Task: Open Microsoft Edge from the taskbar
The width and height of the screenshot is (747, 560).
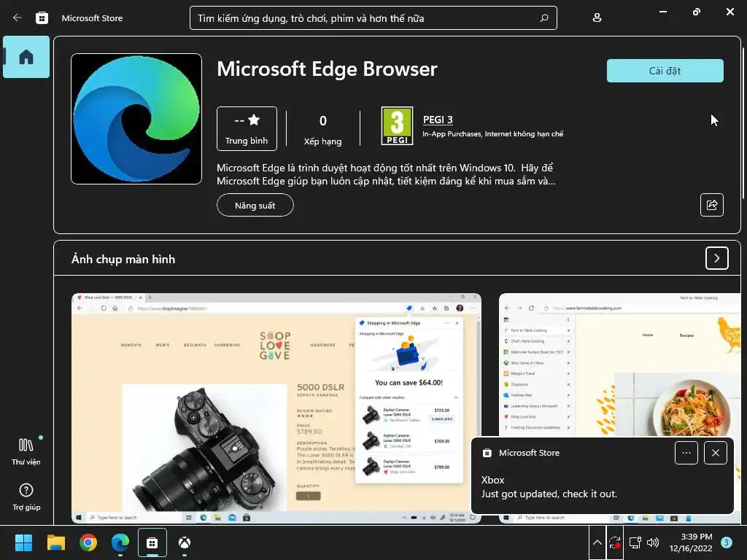Action: (x=120, y=542)
